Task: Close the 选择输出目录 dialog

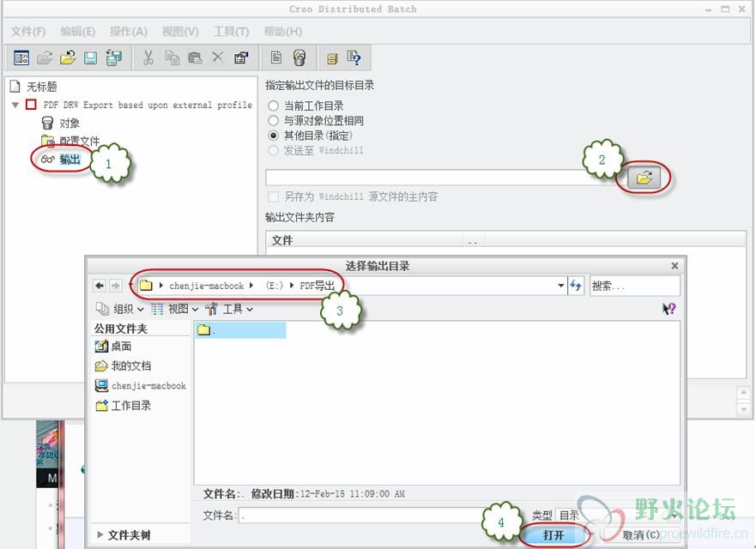Action: 674,266
